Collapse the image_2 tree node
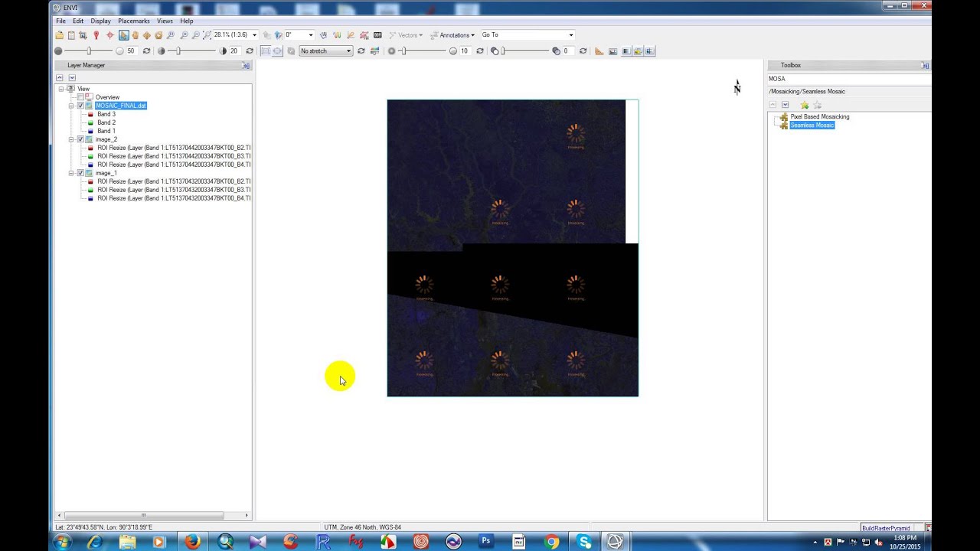Viewport: 980px width, 551px height. coord(71,139)
